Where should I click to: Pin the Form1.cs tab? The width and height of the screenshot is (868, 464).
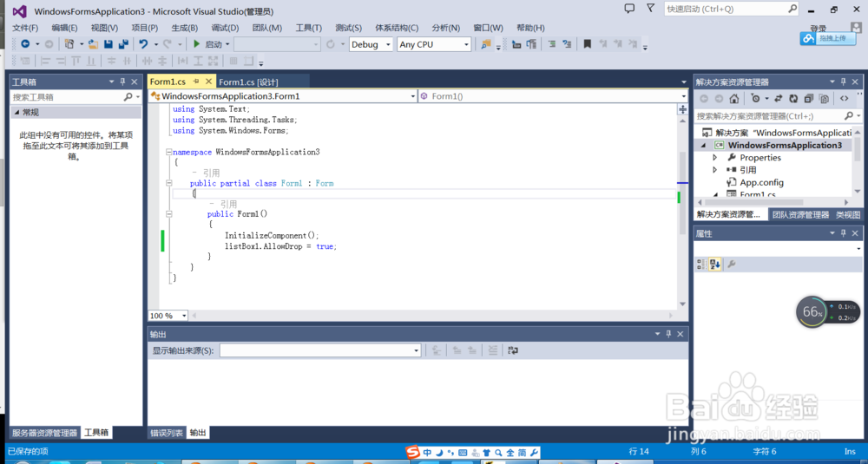tap(196, 82)
